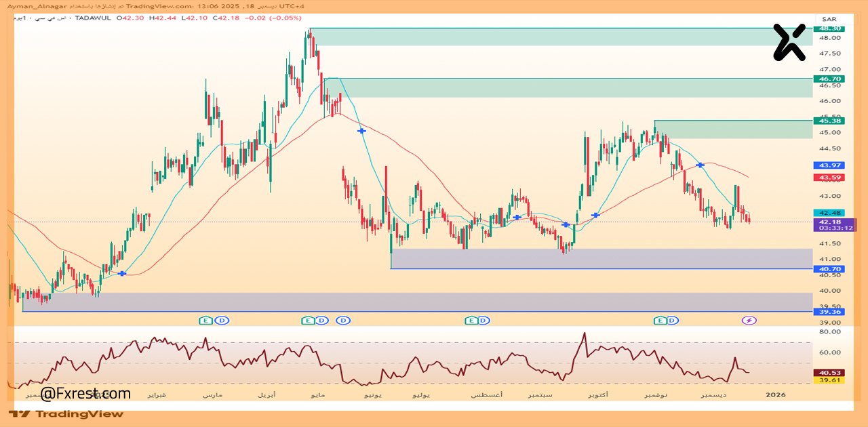Image resolution: width=868 pixels, height=427 pixels.
Task: Click the @Fxrest.com watermark text
Action: [85, 393]
